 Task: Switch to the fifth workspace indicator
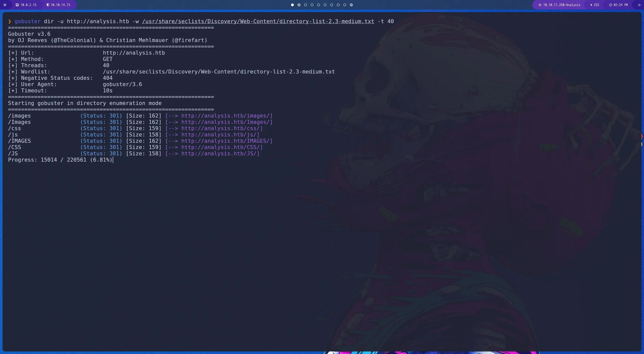coord(318,5)
